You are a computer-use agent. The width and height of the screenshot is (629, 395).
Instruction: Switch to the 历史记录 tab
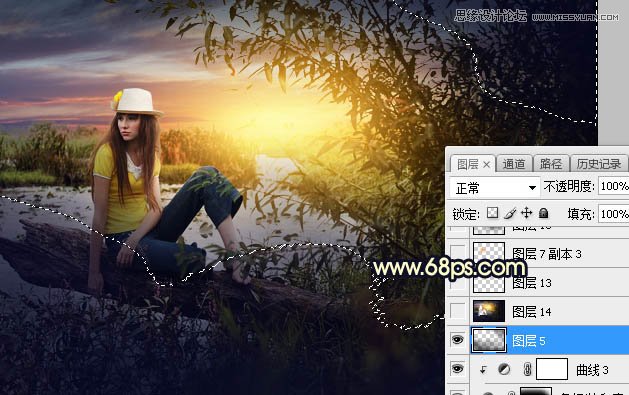click(x=599, y=164)
